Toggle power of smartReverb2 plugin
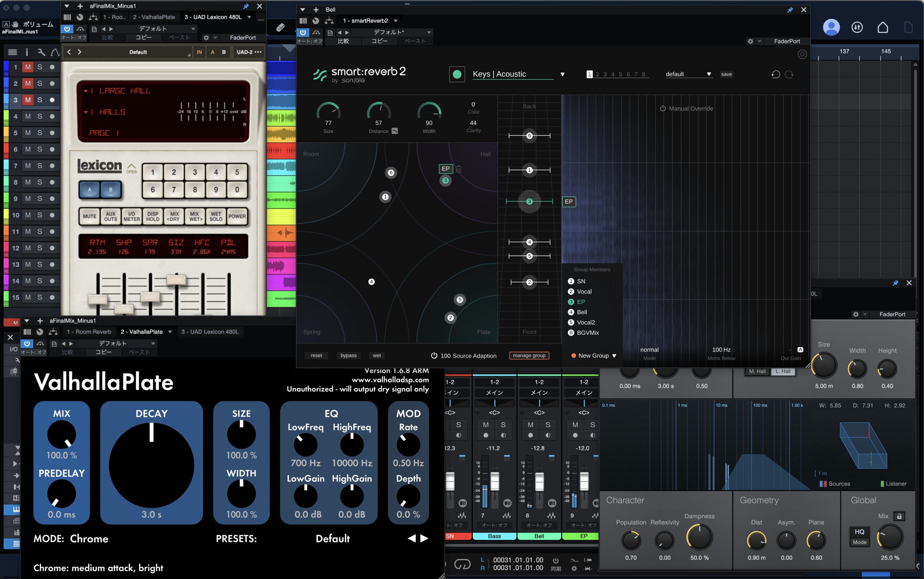924x579 pixels. (x=303, y=33)
